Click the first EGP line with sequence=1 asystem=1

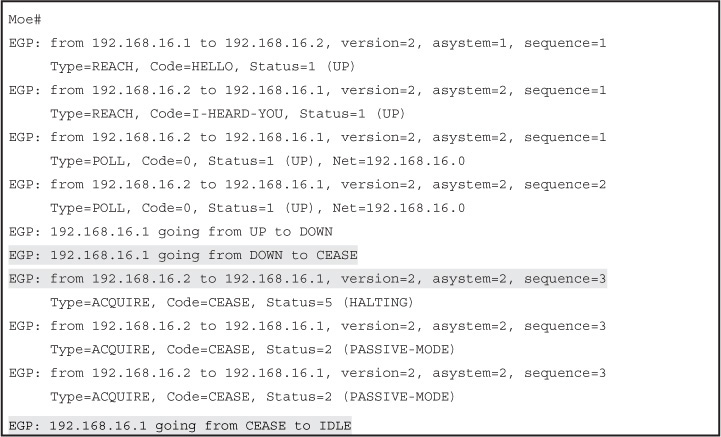(x=307, y=43)
